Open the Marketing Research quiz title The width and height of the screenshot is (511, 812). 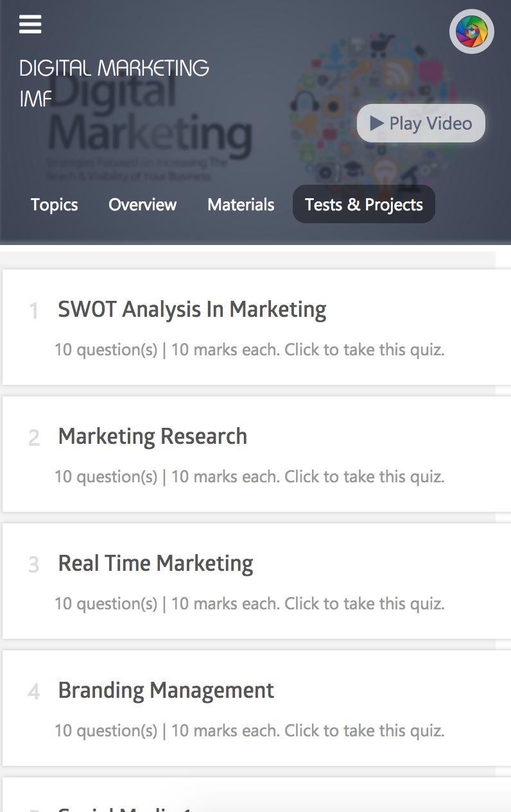pyautogui.click(x=153, y=437)
